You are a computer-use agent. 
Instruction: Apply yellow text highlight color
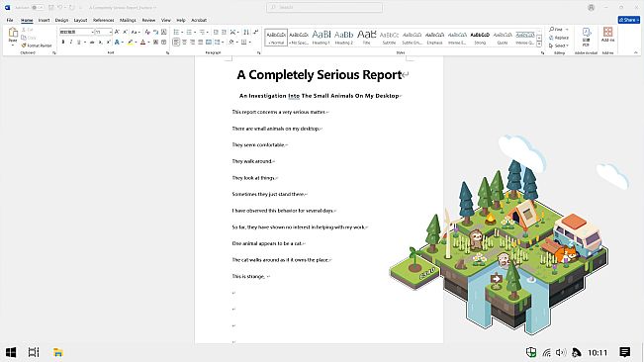[131, 42]
